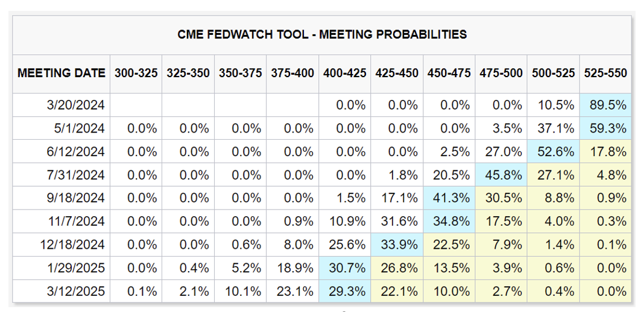Select the 30.7% cell for 1/29/2025
644x312 pixels.
point(345,269)
